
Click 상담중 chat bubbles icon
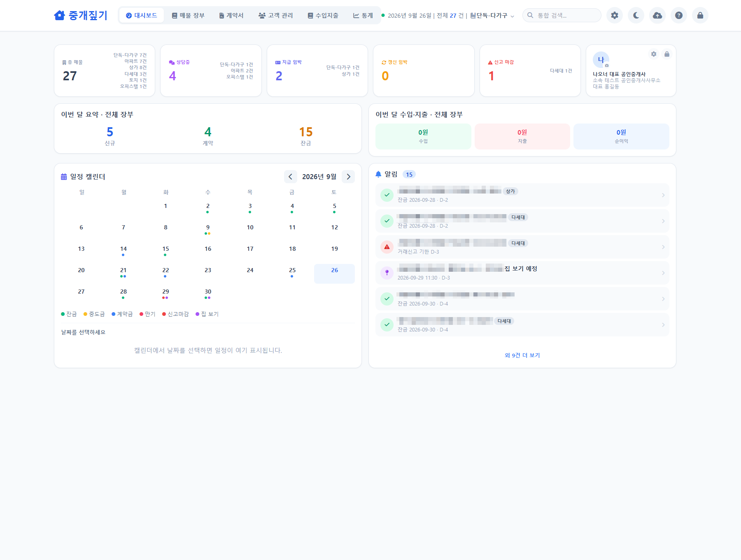(x=172, y=62)
